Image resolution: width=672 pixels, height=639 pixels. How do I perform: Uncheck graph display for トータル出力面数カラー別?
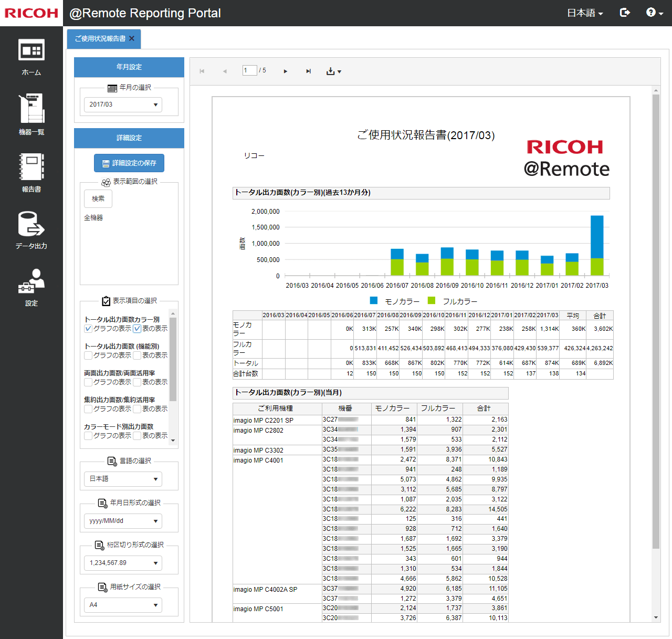pos(88,329)
